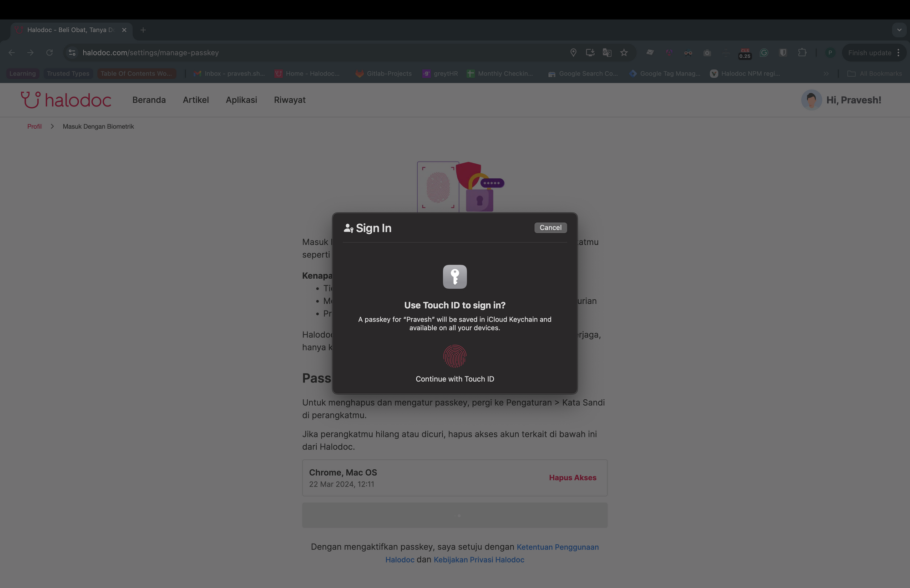Open Google Translate icon in address bar

pyautogui.click(x=607, y=53)
